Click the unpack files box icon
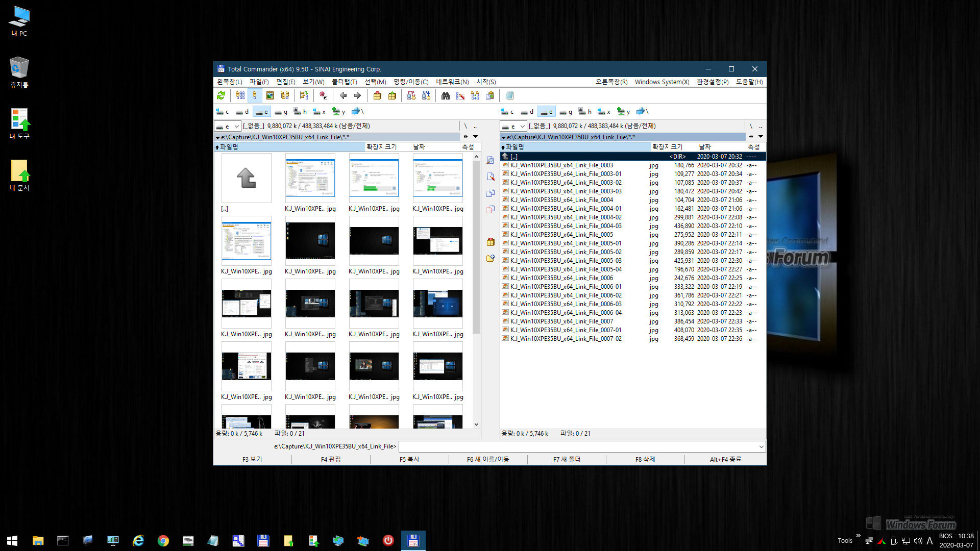 coord(392,95)
